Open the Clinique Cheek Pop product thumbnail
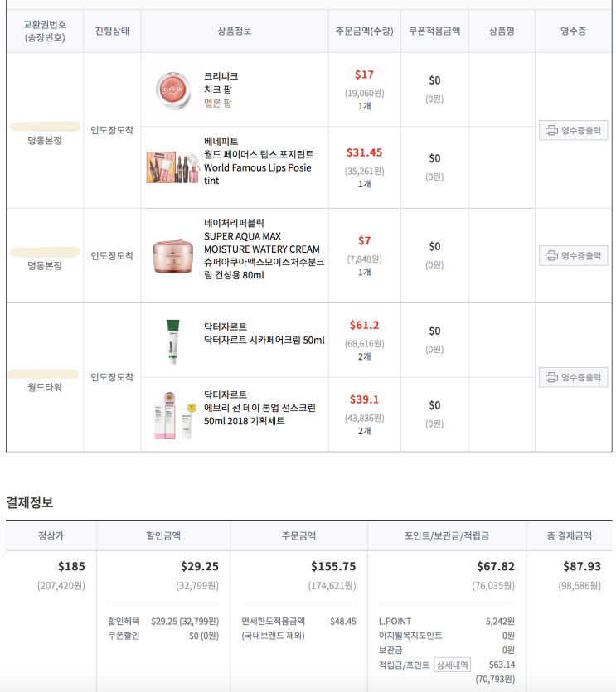 [172, 88]
